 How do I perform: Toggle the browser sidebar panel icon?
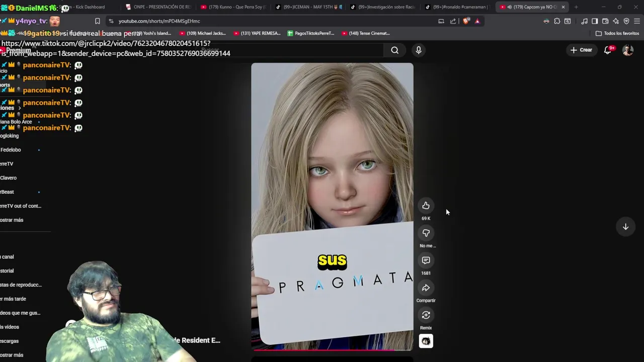click(x=595, y=21)
